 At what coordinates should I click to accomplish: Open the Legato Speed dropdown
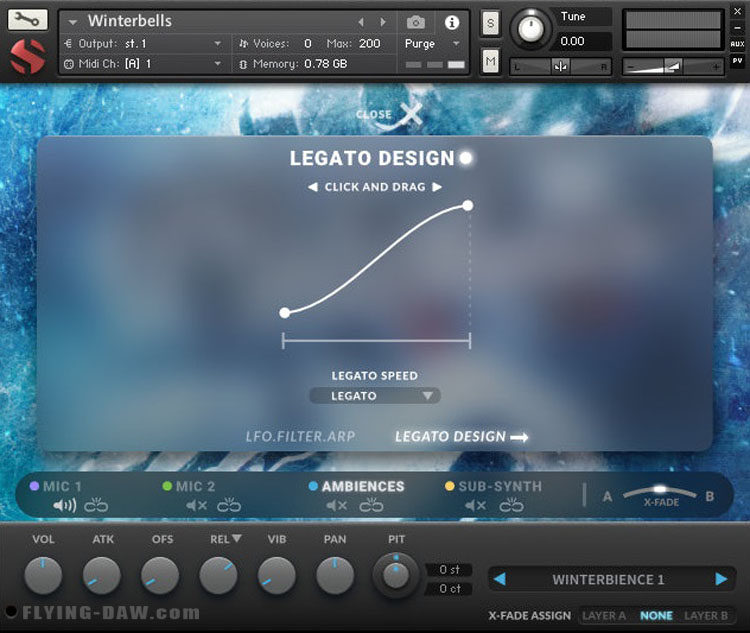pyautogui.click(x=375, y=396)
